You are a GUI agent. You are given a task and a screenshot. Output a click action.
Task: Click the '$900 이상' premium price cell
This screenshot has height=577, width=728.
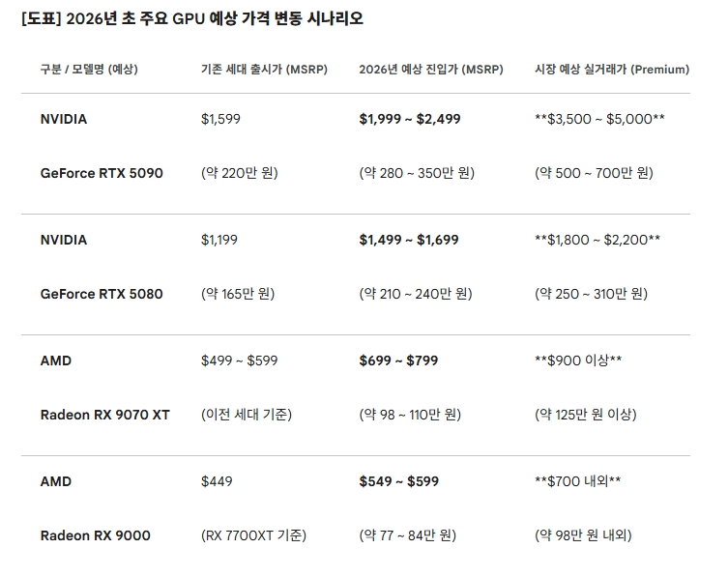point(578,361)
